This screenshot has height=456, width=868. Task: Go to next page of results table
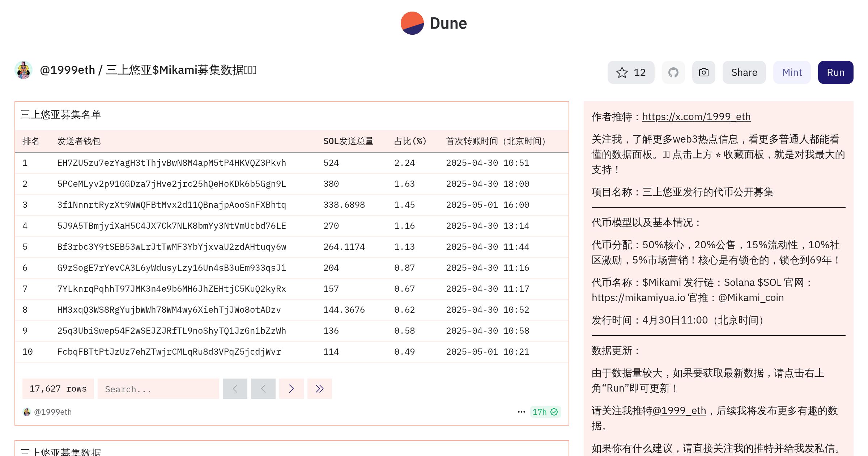[291, 389]
